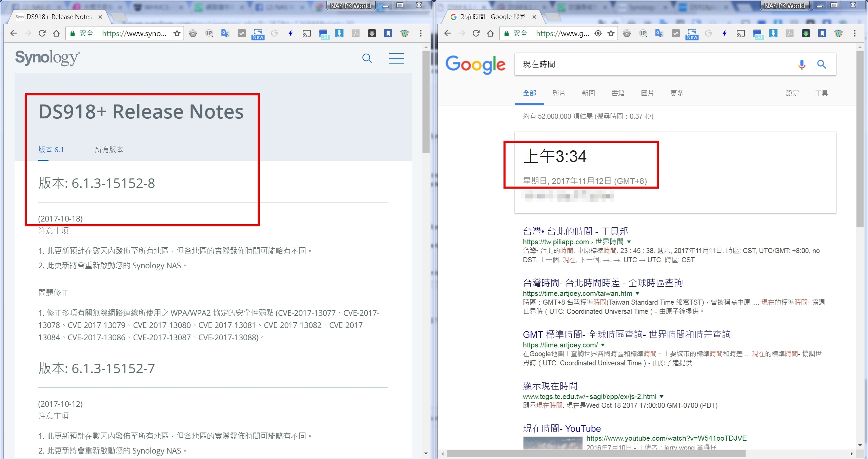Screen dimensions: 868x459
Task: Open Google 設定 menu
Action: coord(792,93)
